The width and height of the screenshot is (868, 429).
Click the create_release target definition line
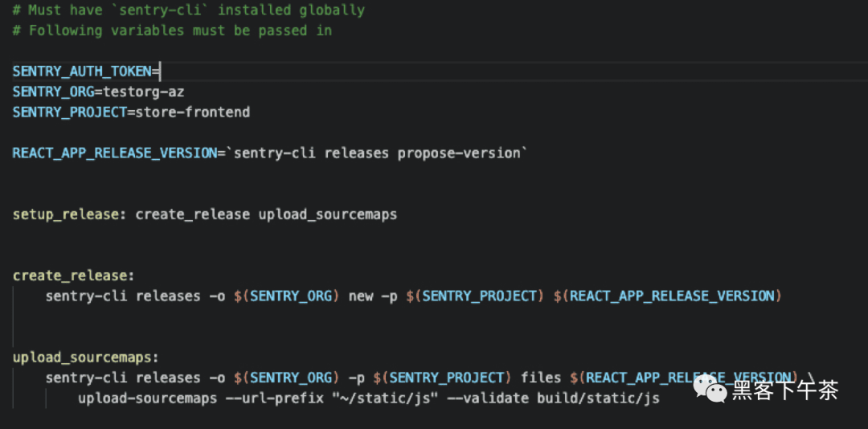pos(74,276)
